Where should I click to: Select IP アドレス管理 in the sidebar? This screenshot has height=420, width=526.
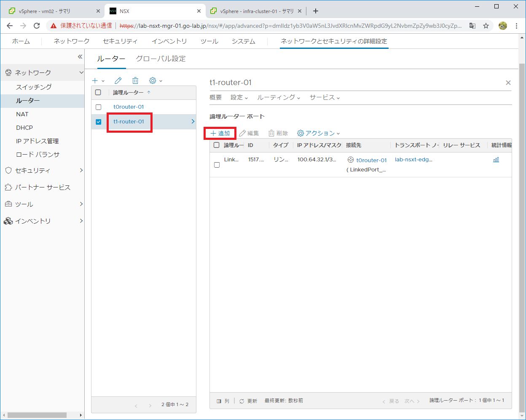[x=37, y=141]
